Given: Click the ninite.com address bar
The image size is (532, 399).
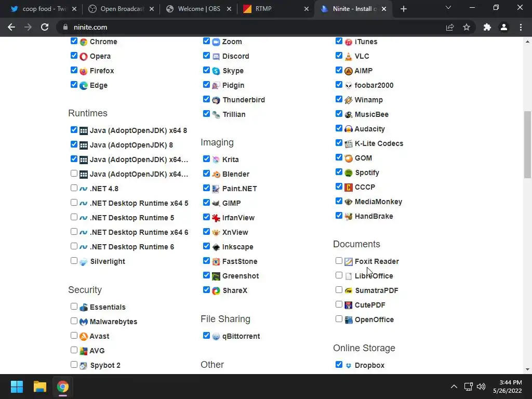Looking at the screenshot, I should 251,27.
